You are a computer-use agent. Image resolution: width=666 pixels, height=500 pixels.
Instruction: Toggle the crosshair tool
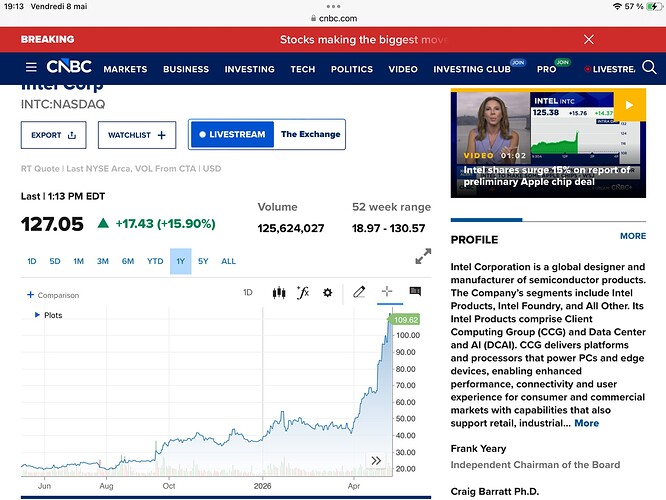coord(387,291)
